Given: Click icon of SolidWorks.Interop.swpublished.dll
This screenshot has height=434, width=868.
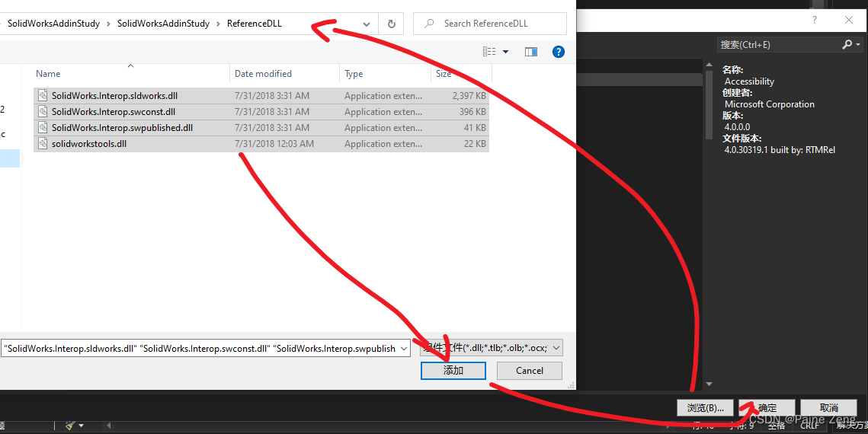Looking at the screenshot, I should 43,128.
